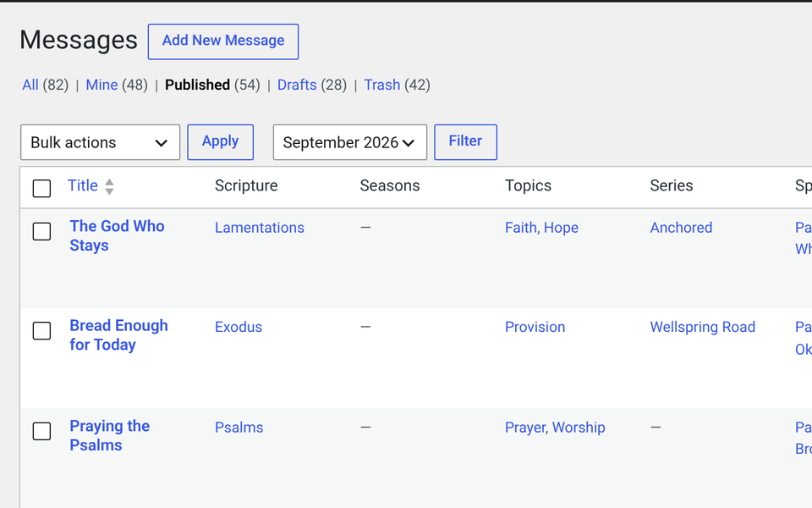812x508 pixels.
Task: Open the Anchored series link
Action: [681, 228]
